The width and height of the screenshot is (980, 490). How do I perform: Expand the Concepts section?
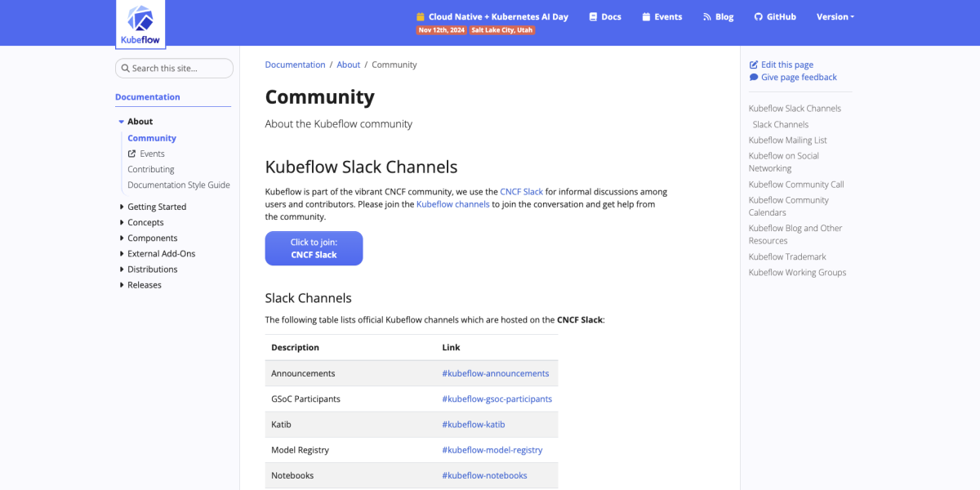point(121,222)
